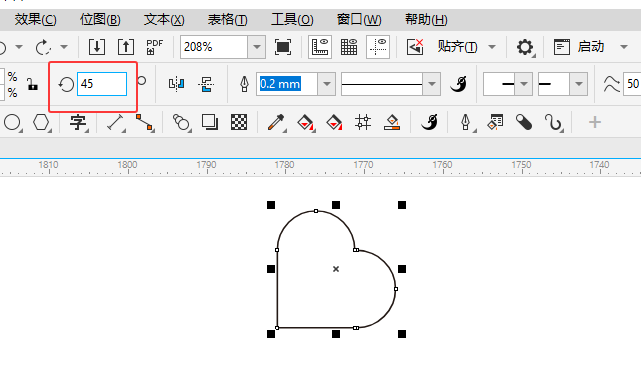Open the 窗口(W) menu
The height and width of the screenshot is (383, 641).
point(359,20)
